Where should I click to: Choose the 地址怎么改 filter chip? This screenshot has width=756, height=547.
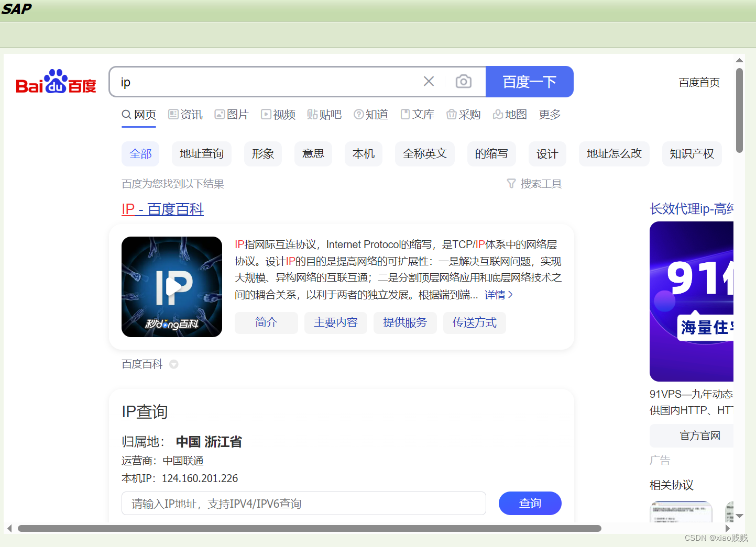[614, 154]
